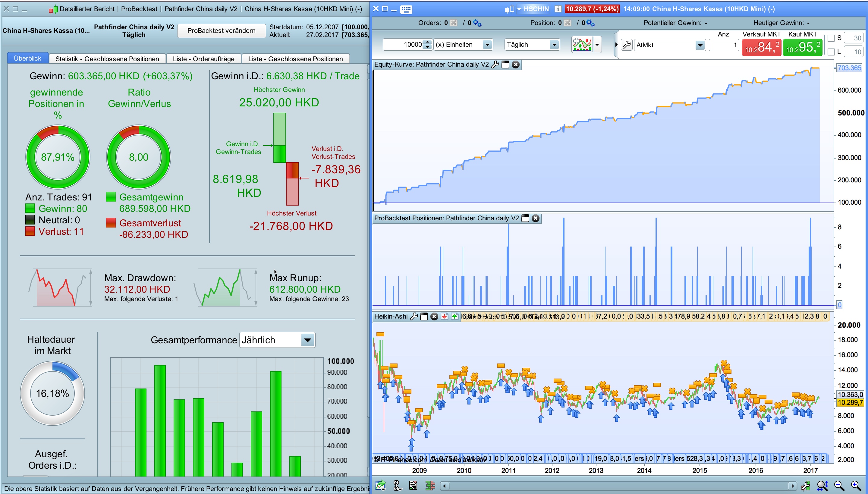Open the Liste - Orderaufträge tab
868x494 pixels.
coord(203,59)
